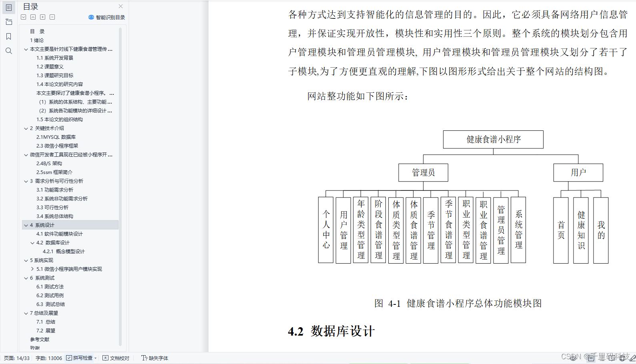Select 4.2.1 概念模型设计 entry
This screenshot has height=364, width=636.
point(64,252)
